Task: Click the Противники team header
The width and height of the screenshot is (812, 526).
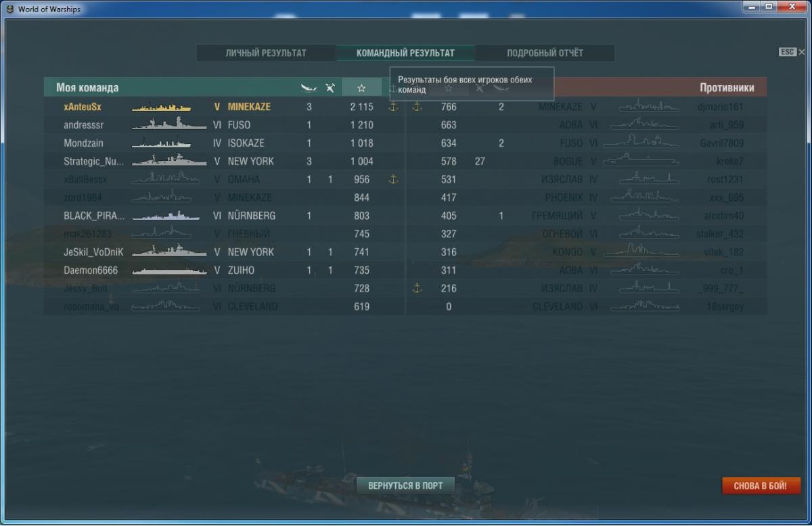Action: click(x=727, y=88)
